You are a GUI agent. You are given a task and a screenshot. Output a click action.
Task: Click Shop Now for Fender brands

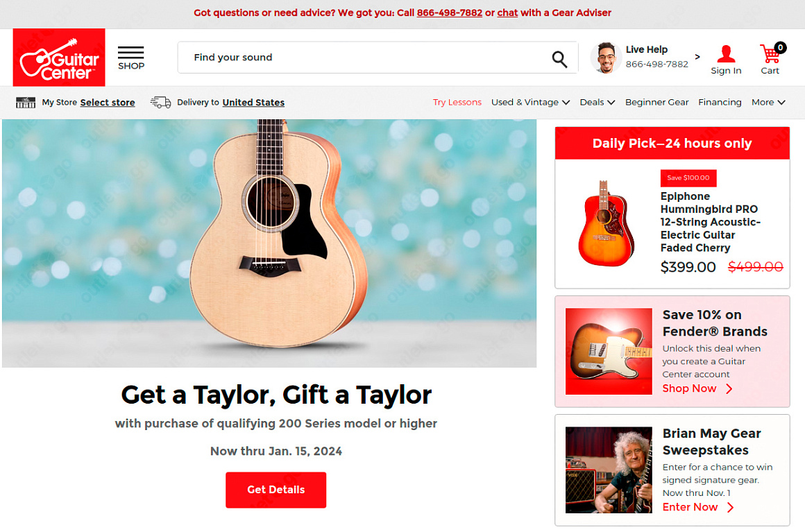coord(697,388)
